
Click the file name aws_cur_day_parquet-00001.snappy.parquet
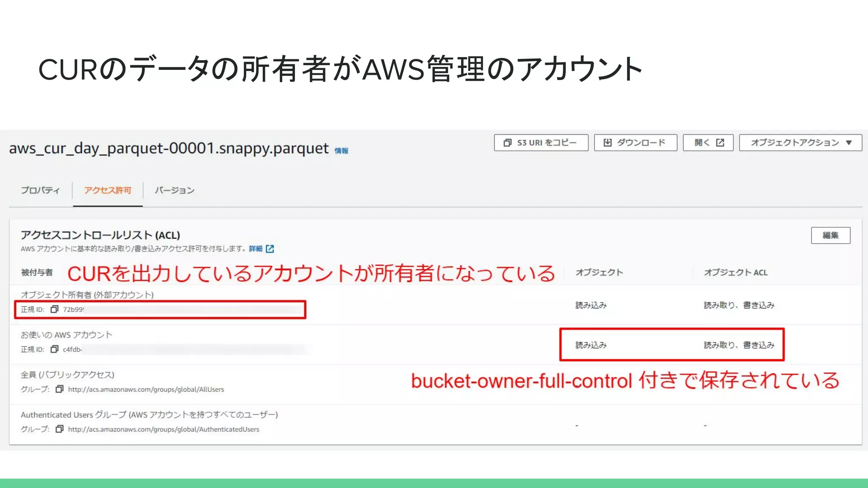(x=169, y=148)
